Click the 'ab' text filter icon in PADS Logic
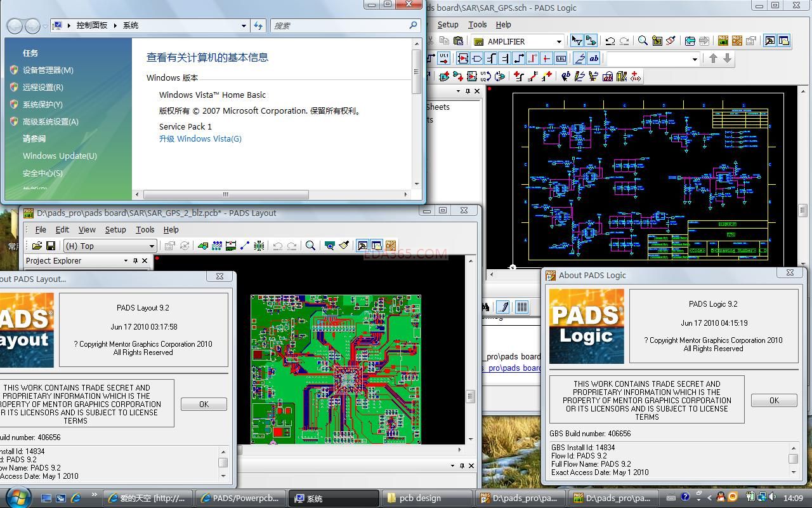 coord(594,58)
